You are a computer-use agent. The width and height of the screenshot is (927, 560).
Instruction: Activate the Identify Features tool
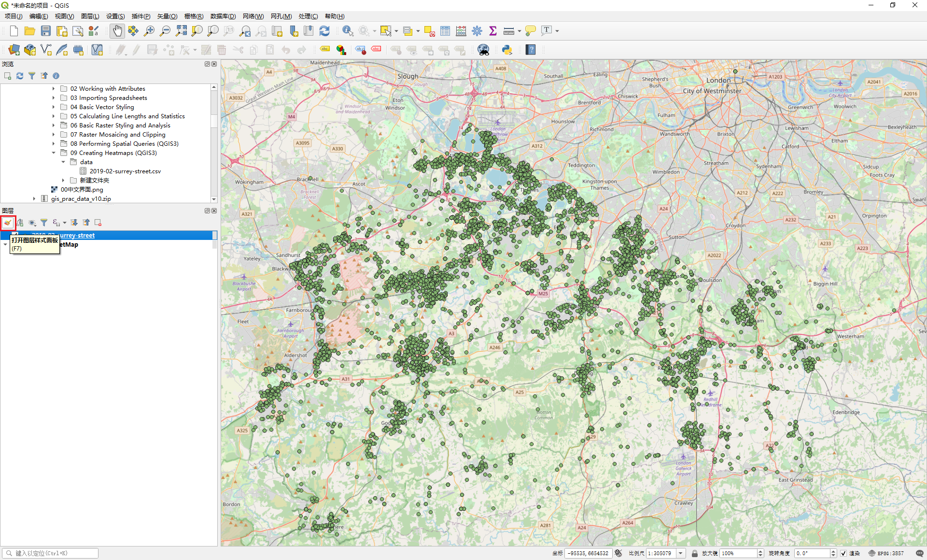347,31
